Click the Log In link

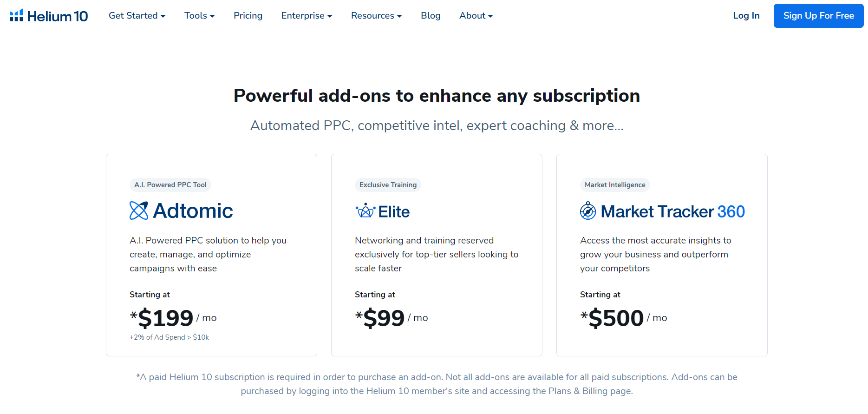point(746,15)
